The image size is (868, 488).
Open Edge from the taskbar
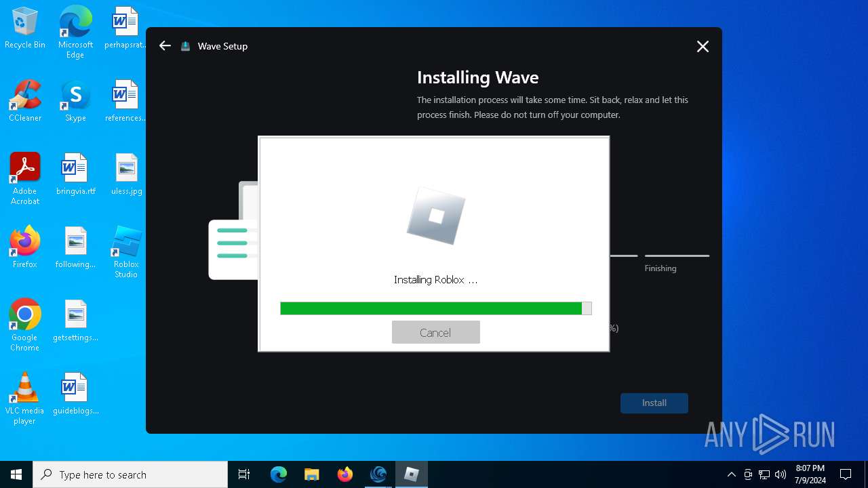click(279, 474)
